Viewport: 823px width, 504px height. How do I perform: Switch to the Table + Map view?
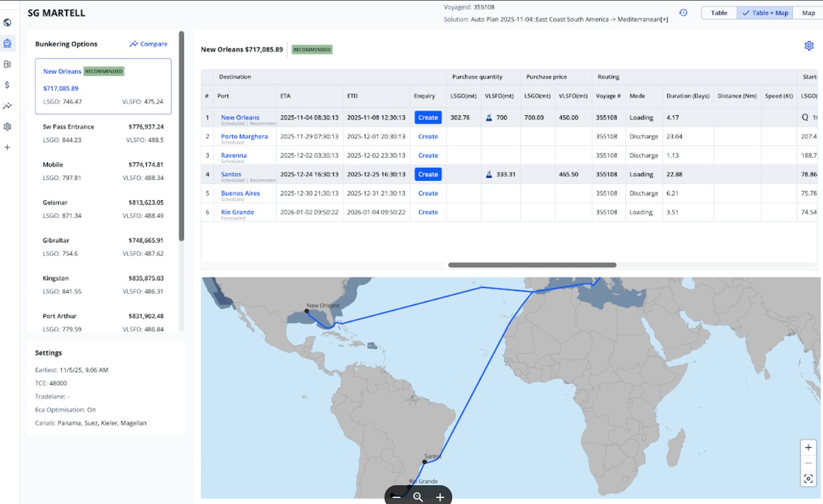pos(765,13)
